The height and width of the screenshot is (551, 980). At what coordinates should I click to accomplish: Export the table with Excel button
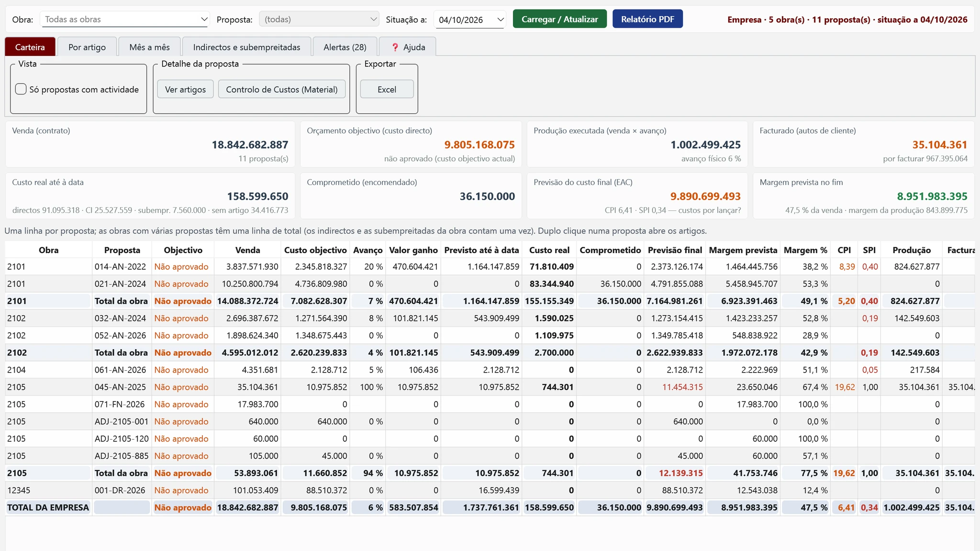[x=387, y=89]
